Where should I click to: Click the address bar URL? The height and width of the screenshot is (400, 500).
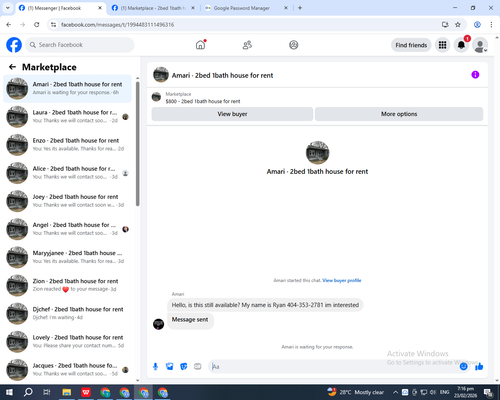click(118, 25)
